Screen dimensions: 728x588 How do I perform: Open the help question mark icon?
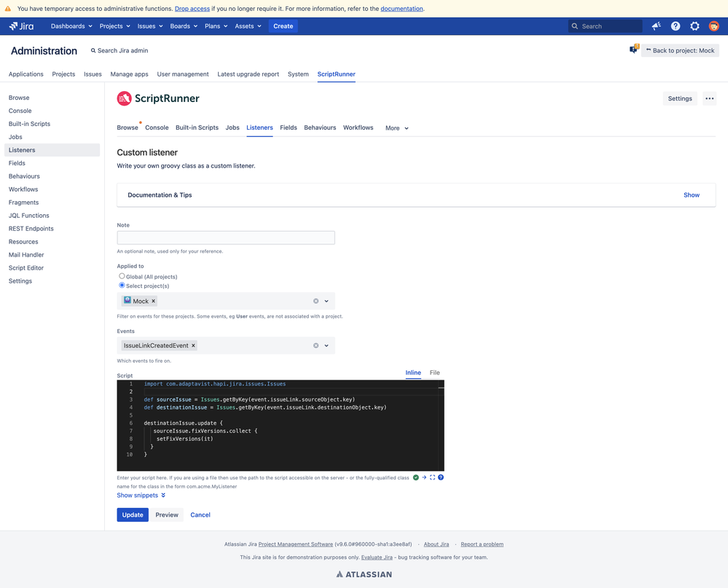[676, 26]
